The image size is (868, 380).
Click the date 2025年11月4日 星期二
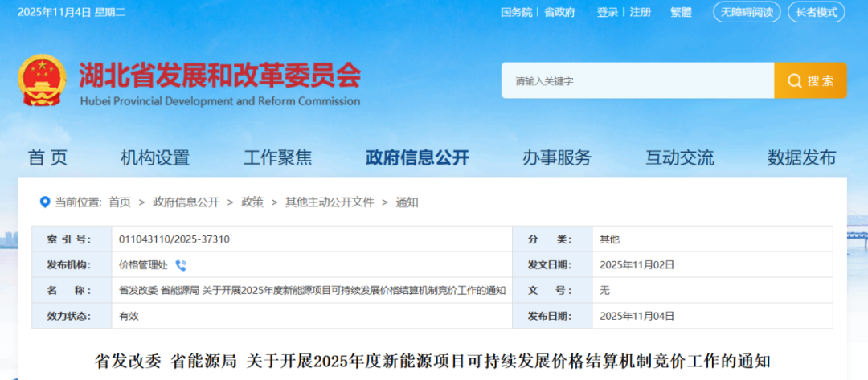pyautogui.click(x=72, y=12)
